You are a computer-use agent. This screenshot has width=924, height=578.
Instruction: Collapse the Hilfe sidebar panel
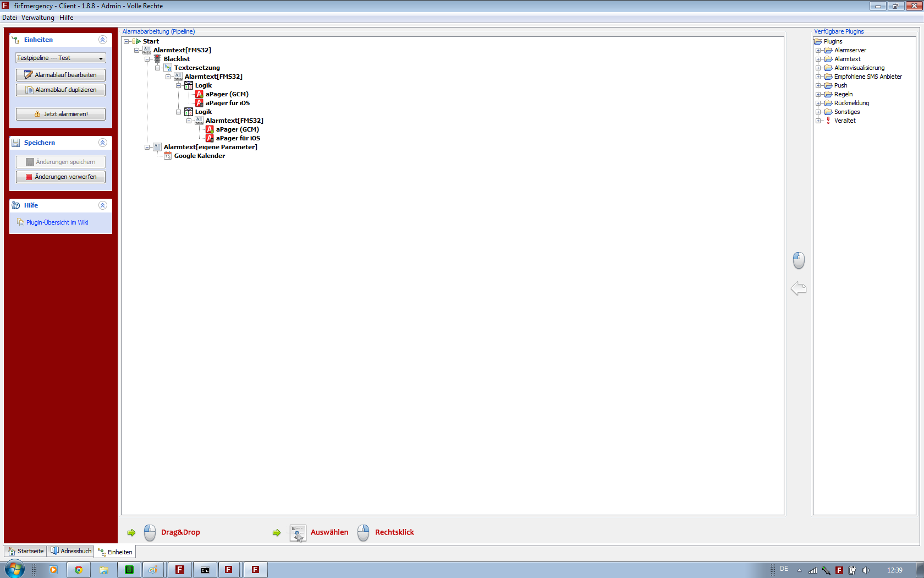pos(102,205)
